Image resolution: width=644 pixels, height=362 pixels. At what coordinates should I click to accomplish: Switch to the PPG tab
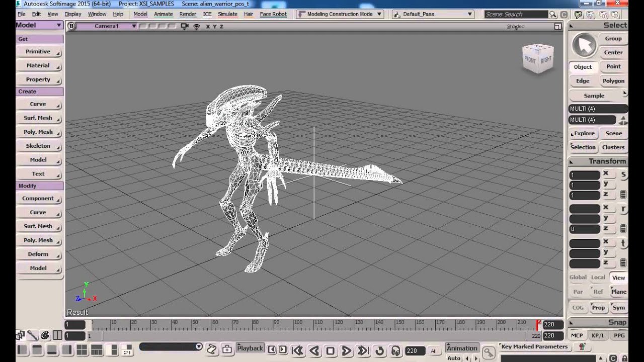619,335
